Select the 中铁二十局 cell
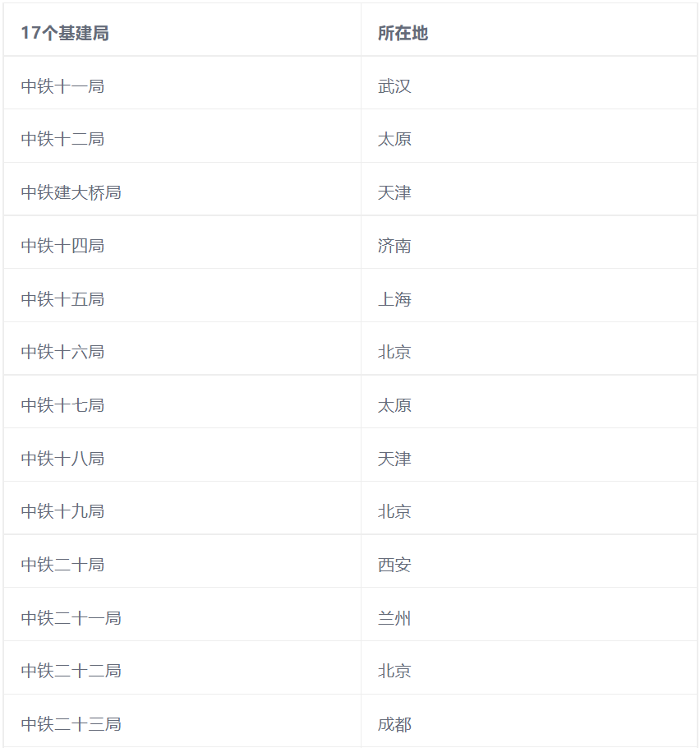Screen dimensions: 700x748 point(62,565)
